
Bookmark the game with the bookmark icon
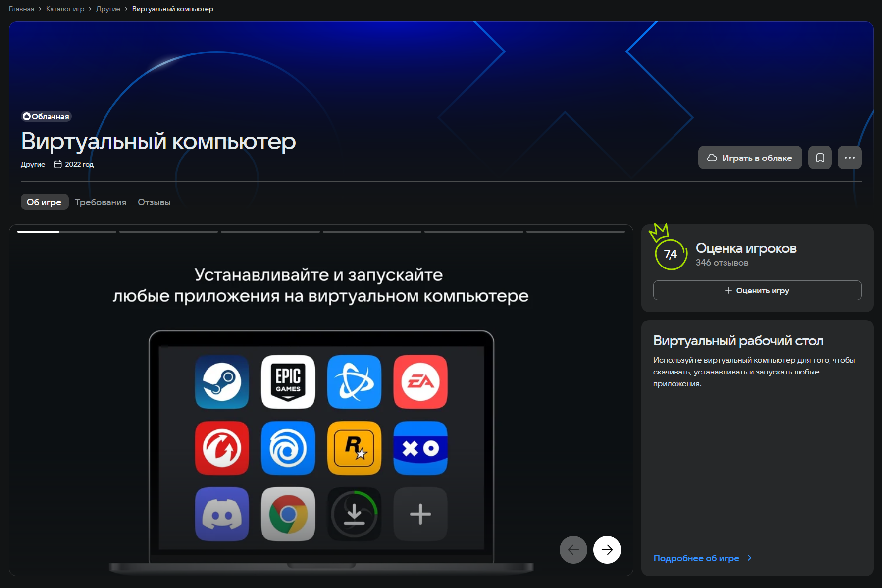tap(820, 158)
